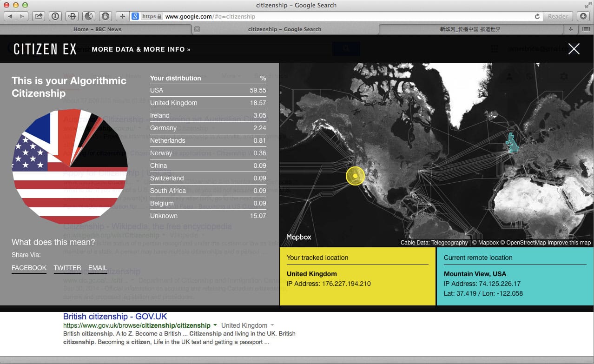
Task: Click the Your distribution table header
Action: pyautogui.click(x=176, y=78)
